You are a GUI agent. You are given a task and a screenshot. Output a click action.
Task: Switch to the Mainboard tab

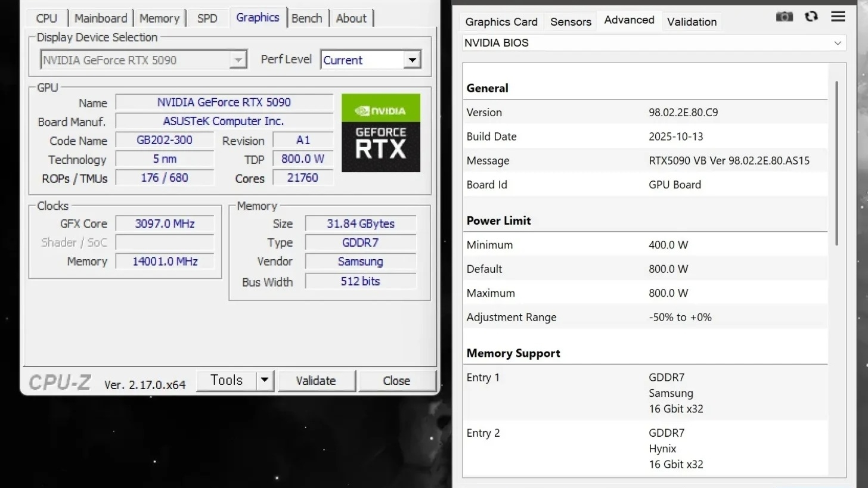coord(101,18)
